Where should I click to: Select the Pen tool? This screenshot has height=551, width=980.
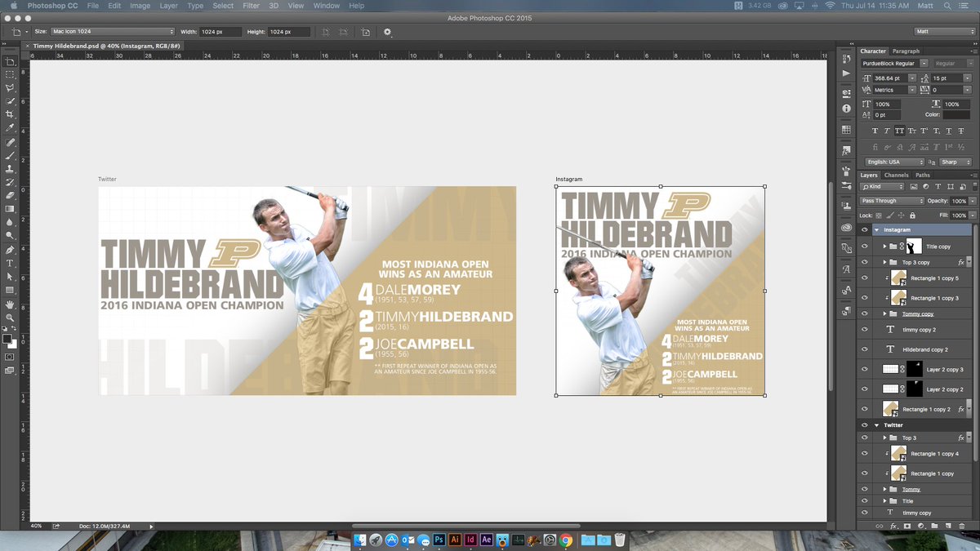click(x=11, y=250)
